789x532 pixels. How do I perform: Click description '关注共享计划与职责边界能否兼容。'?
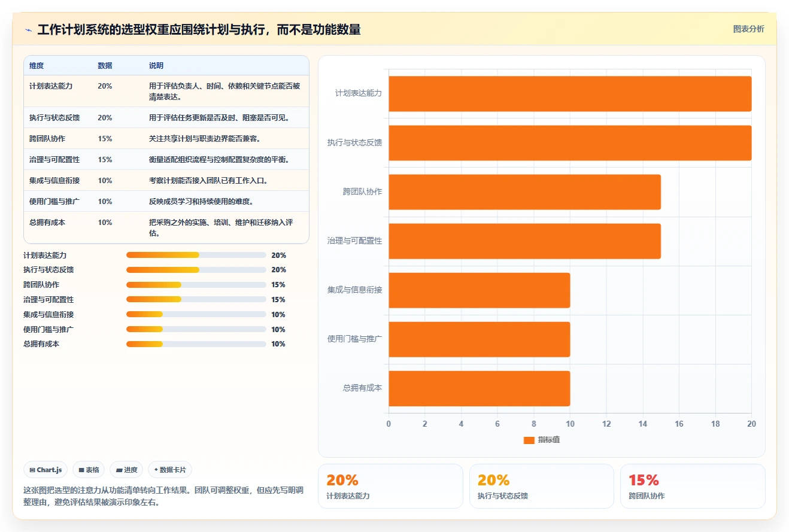click(205, 139)
